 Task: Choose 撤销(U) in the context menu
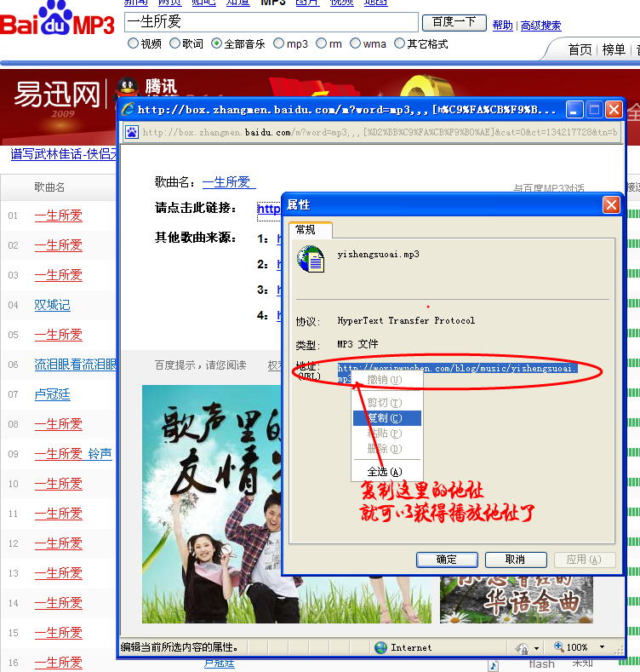pyautogui.click(x=387, y=380)
